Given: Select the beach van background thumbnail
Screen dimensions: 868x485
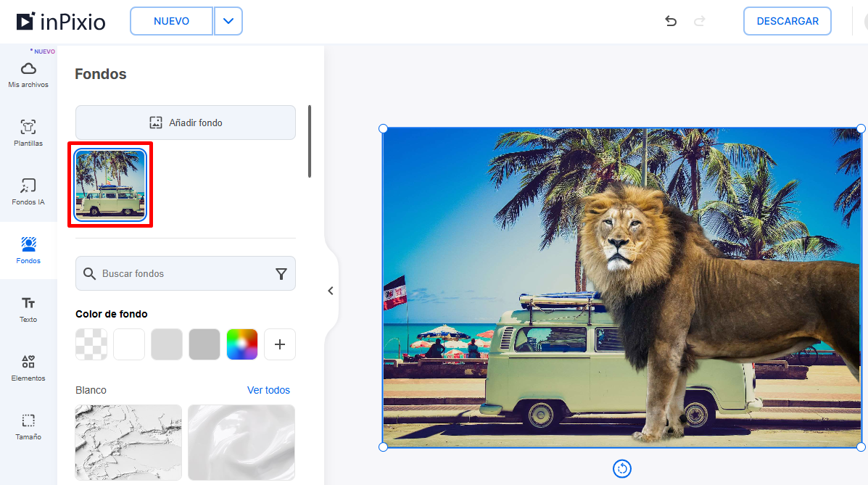Looking at the screenshot, I should pyautogui.click(x=110, y=184).
